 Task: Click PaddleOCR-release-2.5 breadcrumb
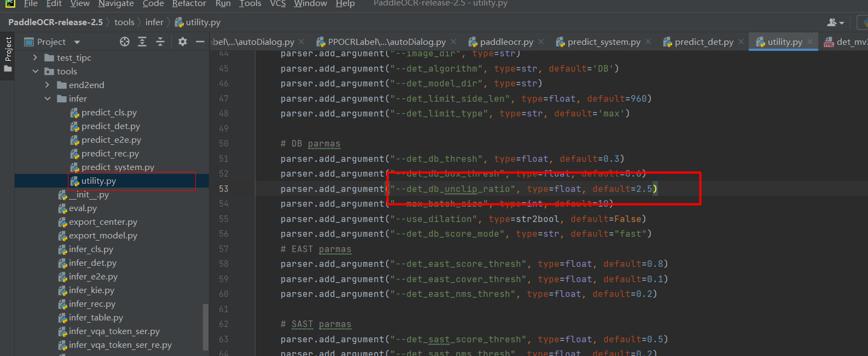pos(55,22)
